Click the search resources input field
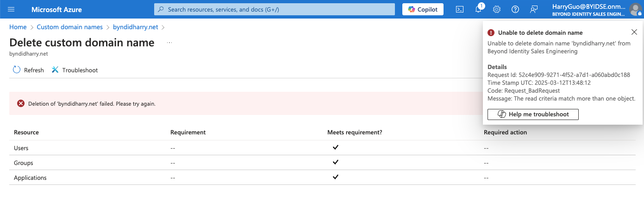Image resolution: width=644 pixels, height=209 pixels. (275, 9)
